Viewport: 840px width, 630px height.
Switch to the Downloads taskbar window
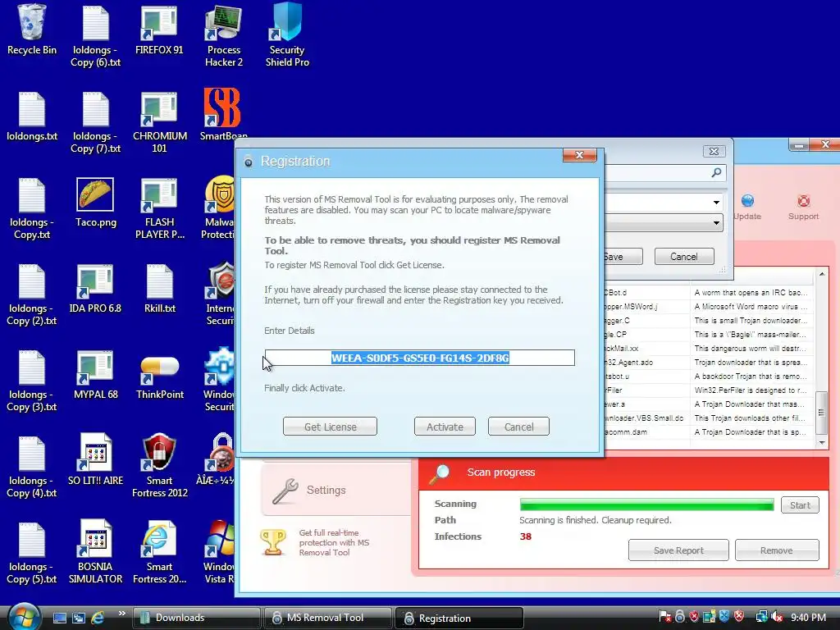coord(196,618)
